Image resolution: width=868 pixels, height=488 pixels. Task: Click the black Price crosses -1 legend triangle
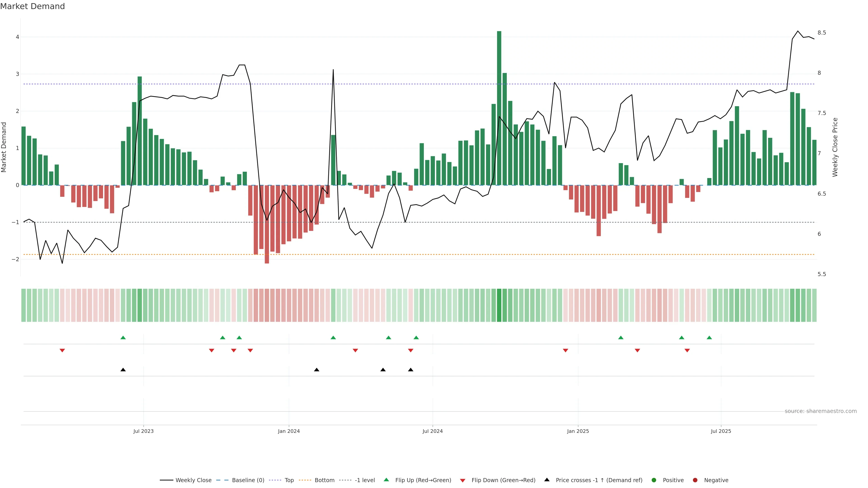point(547,480)
